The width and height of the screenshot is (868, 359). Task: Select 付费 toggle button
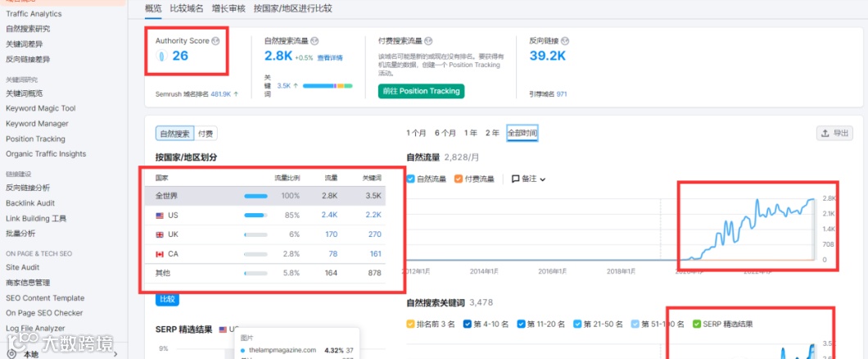(x=206, y=133)
